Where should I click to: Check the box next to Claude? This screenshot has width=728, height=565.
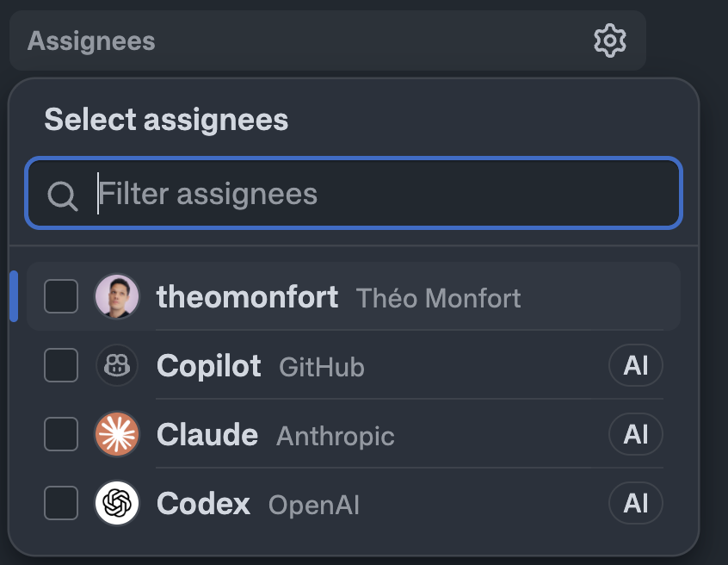click(61, 434)
